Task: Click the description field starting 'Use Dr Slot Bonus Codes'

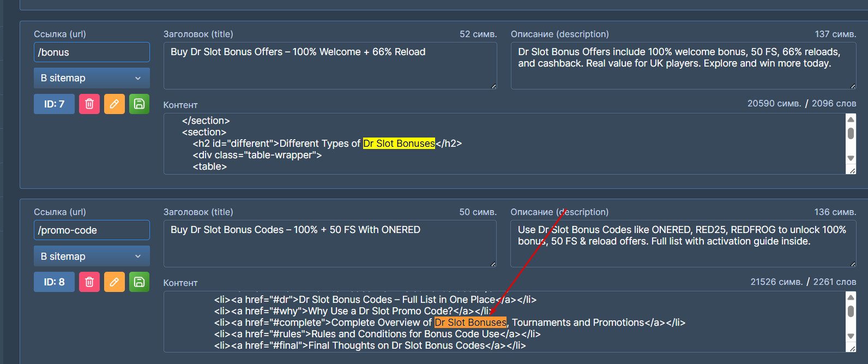Action: 683,243
